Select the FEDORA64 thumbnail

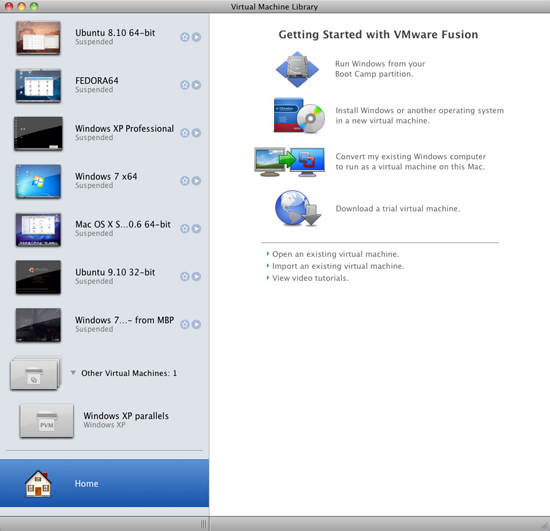click(x=38, y=86)
